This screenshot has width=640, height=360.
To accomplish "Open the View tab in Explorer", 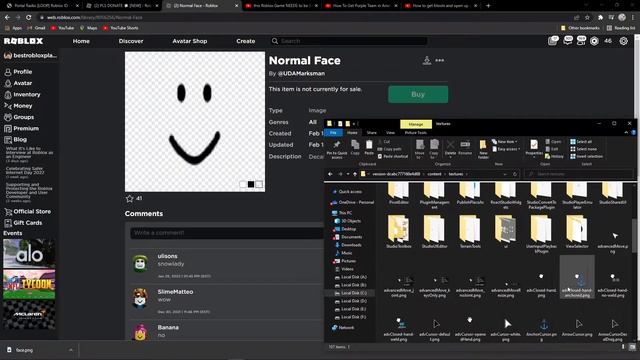I will [x=390, y=133].
